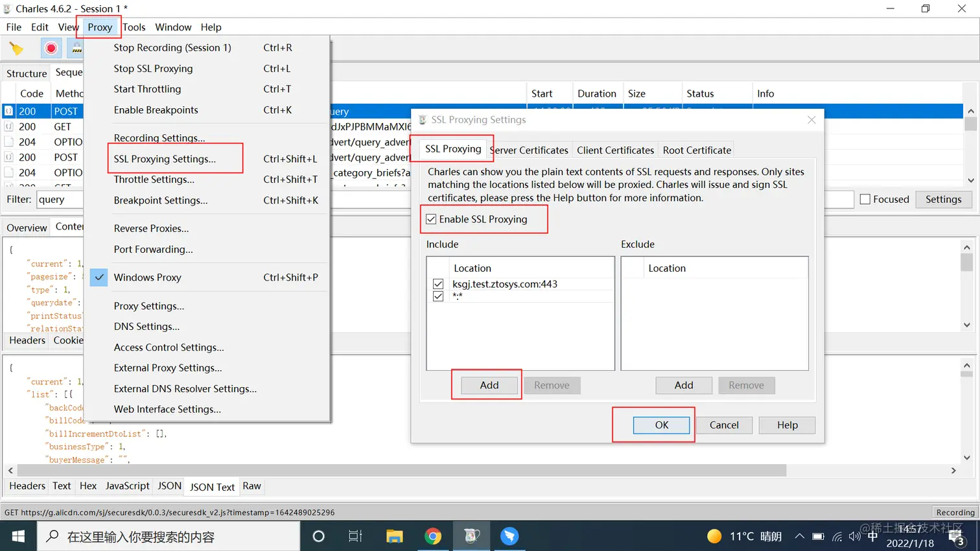This screenshot has width=980, height=551.
Task: Click Add under Include list
Action: pyautogui.click(x=489, y=385)
